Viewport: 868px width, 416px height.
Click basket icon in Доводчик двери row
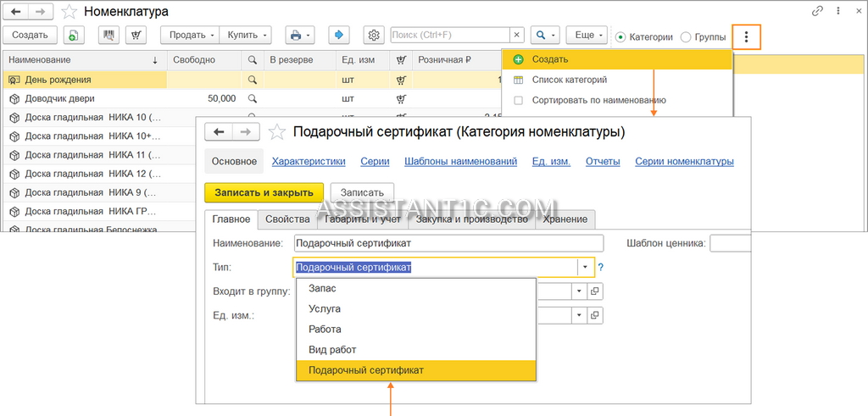tap(401, 98)
